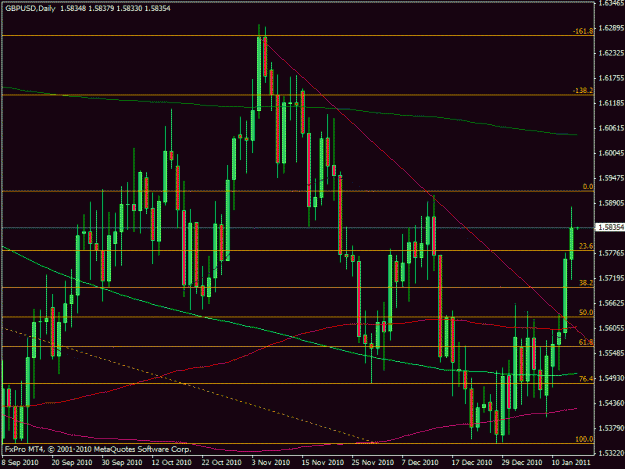
Task: Click price scale value 1.62895
Action: [x=611, y=28]
